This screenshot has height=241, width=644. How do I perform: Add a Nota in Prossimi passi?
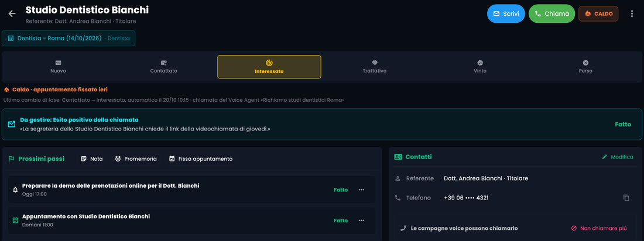(x=92, y=159)
